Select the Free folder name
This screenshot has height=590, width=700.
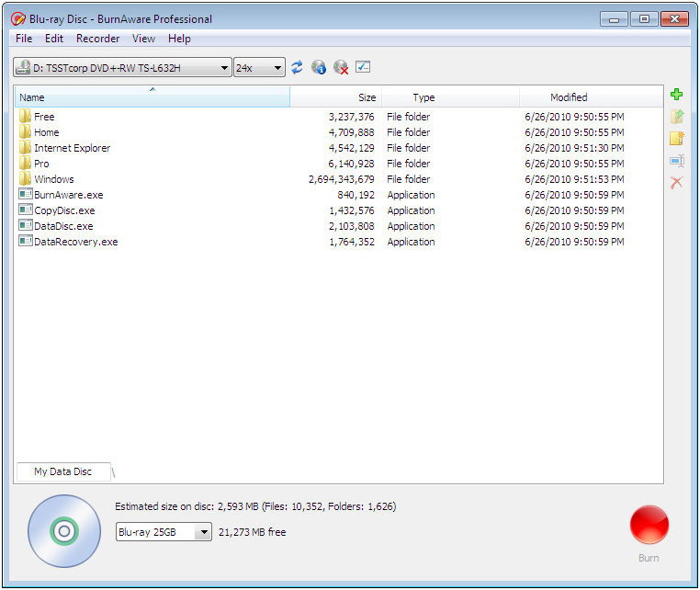click(44, 117)
